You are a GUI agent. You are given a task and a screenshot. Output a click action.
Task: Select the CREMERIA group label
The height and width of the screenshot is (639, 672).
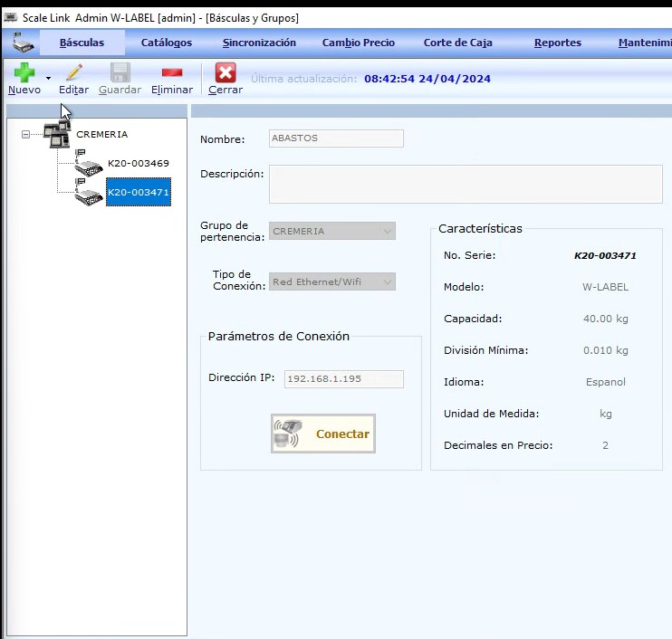[x=102, y=135]
